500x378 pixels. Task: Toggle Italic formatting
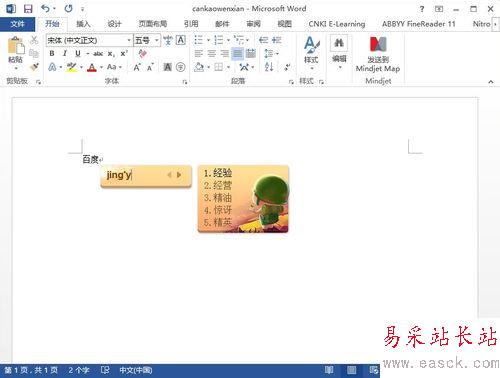point(65,53)
